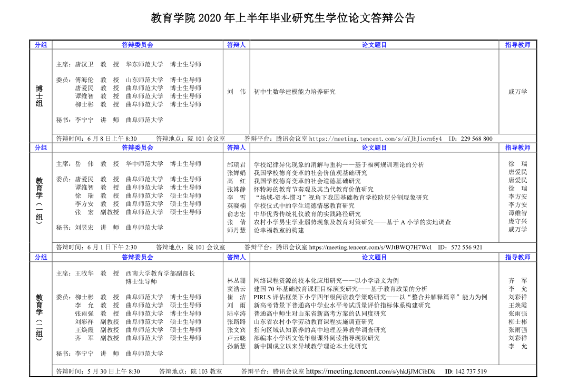Open the 博士组 Tencent meeting link

[375, 139]
